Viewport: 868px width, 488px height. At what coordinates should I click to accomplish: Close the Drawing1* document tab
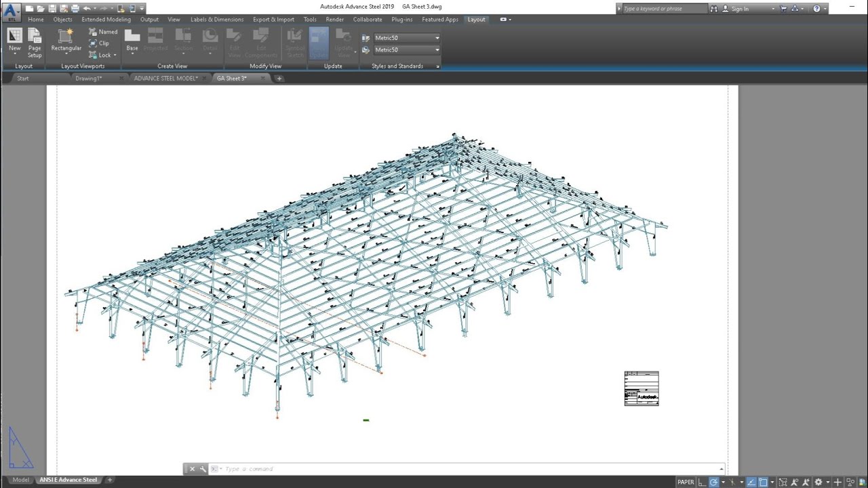click(121, 79)
